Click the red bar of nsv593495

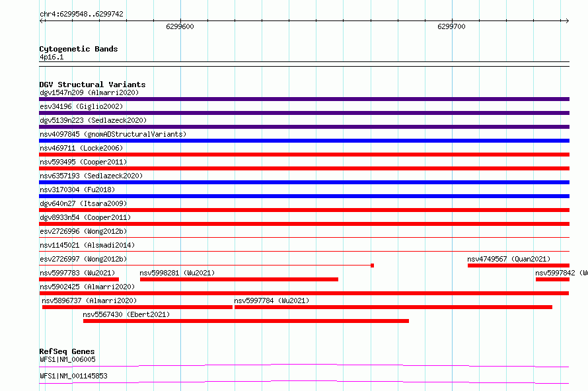coord(304,168)
